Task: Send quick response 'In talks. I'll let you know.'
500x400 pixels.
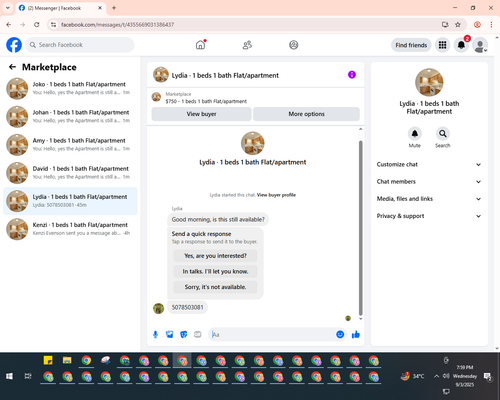Action: pos(215,271)
